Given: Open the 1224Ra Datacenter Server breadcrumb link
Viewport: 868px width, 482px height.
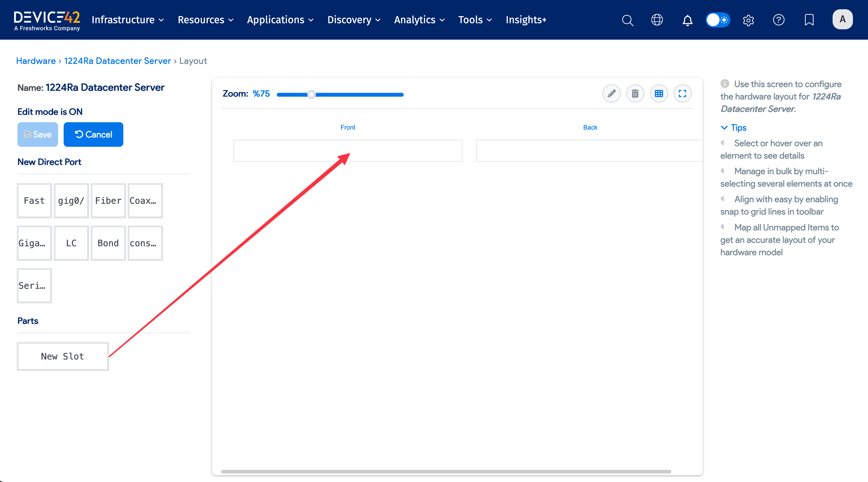Looking at the screenshot, I should pos(117,61).
